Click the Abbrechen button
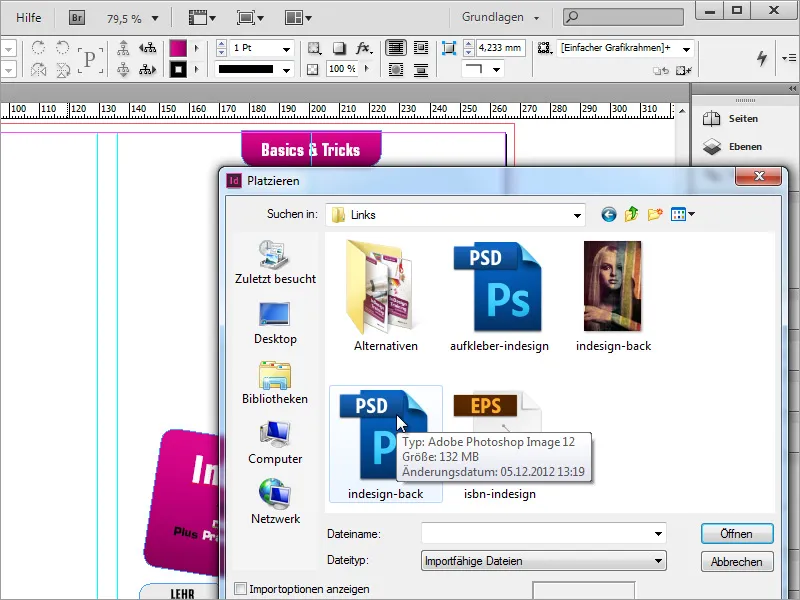 737,562
